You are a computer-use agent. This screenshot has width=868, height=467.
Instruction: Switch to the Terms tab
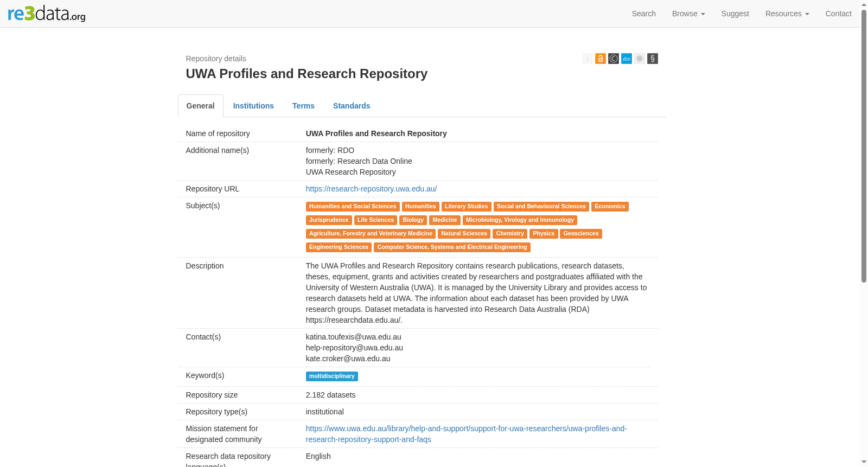click(x=303, y=106)
